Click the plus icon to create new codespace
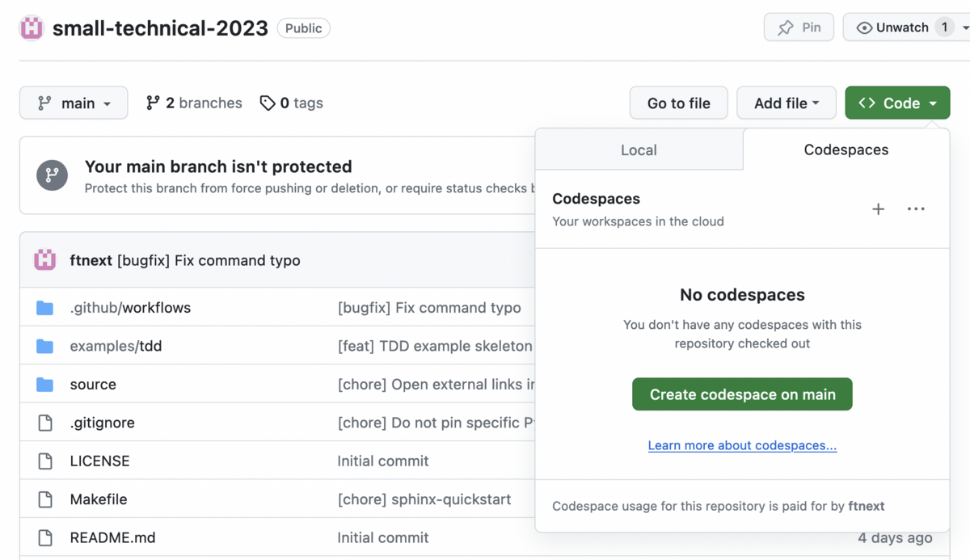This screenshot has width=970, height=560. (x=878, y=208)
